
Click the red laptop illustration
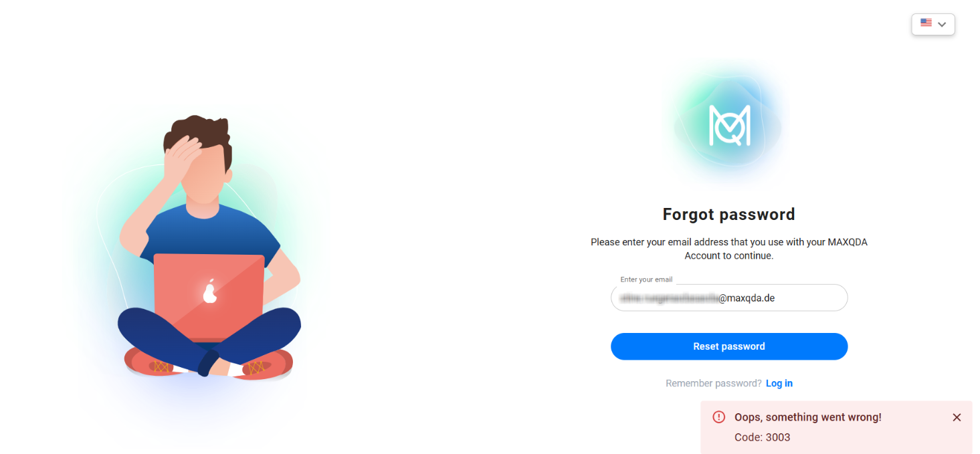pos(209,297)
